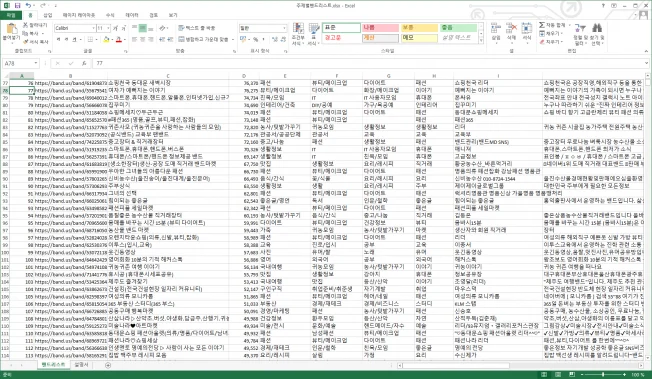Click the Redo arrow icon
The image size is (652, 379).
(x=43, y=5)
